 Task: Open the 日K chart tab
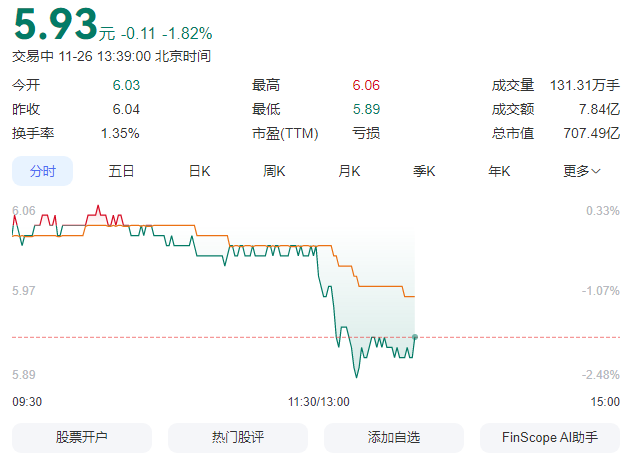pos(199,171)
